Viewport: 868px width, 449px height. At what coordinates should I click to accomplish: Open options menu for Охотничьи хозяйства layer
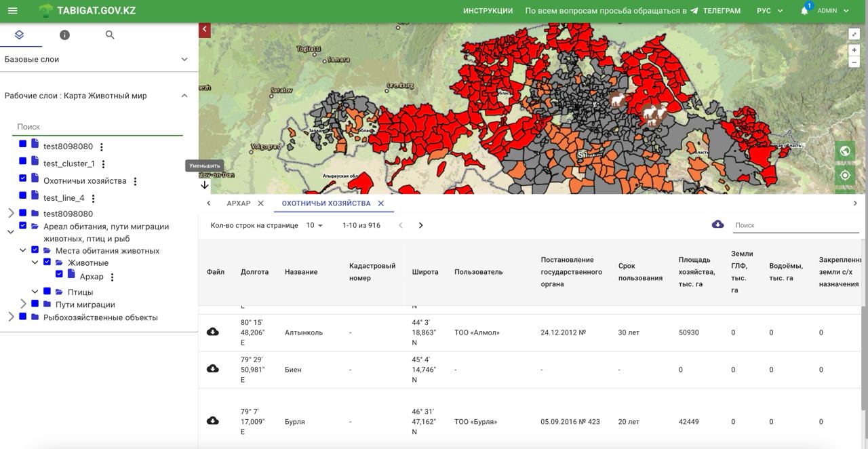(135, 181)
